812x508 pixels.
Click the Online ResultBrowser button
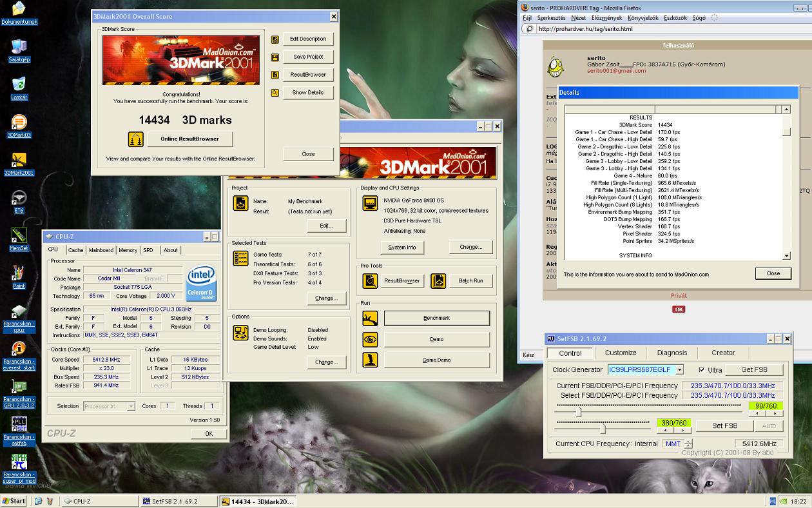pos(189,139)
